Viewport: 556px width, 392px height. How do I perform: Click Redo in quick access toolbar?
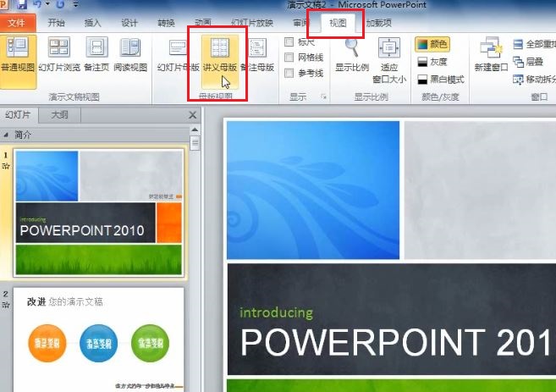(60, 4)
